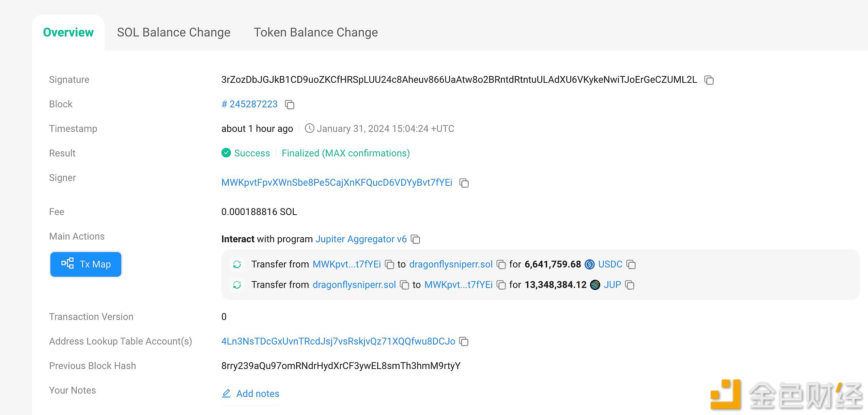Copy the transaction signature
The image size is (868, 415).
pos(709,80)
